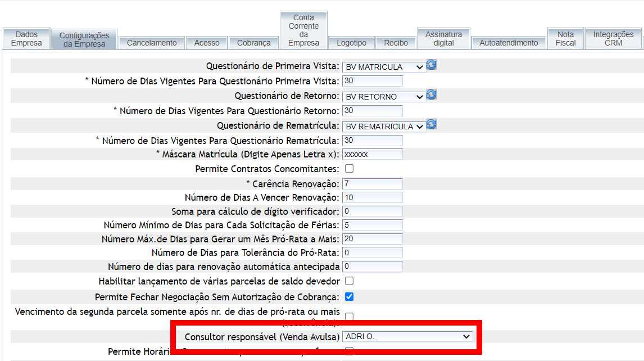The image size is (644, 361).
Task: Reload the Questionário de Rematrícula options
Action: tap(432, 125)
